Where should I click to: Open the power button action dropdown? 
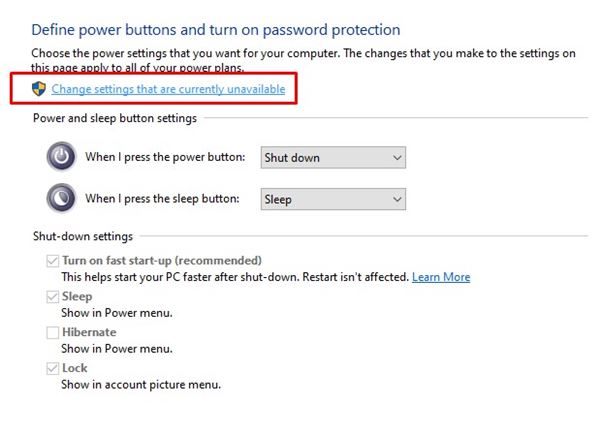333,157
